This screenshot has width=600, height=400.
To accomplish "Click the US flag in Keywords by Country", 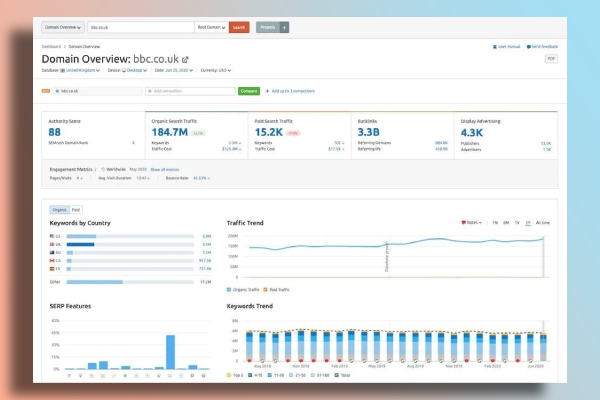I will pyautogui.click(x=52, y=236).
